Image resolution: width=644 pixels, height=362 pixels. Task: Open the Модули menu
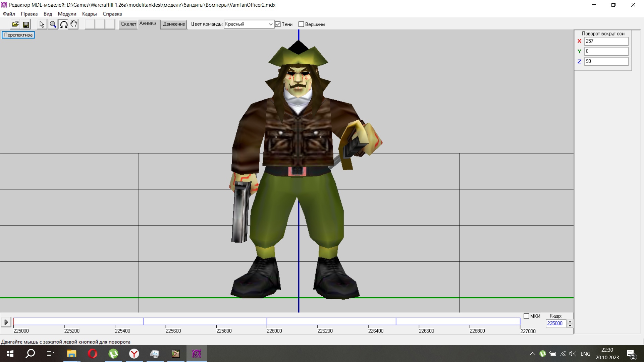tap(67, 14)
